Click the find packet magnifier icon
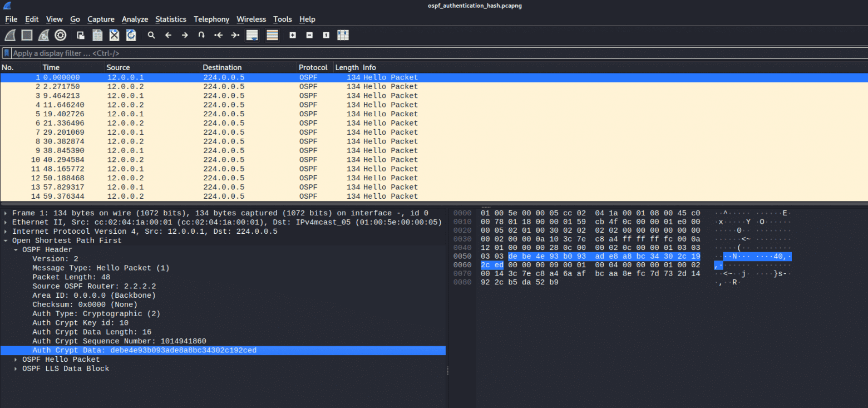This screenshot has height=408, width=868. click(x=151, y=35)
